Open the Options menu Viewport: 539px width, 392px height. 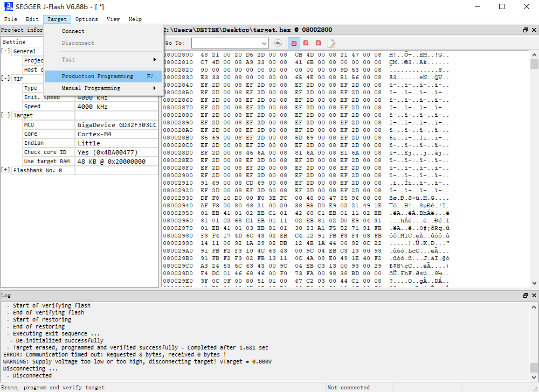pyautogui.click(x=87, y=19)
